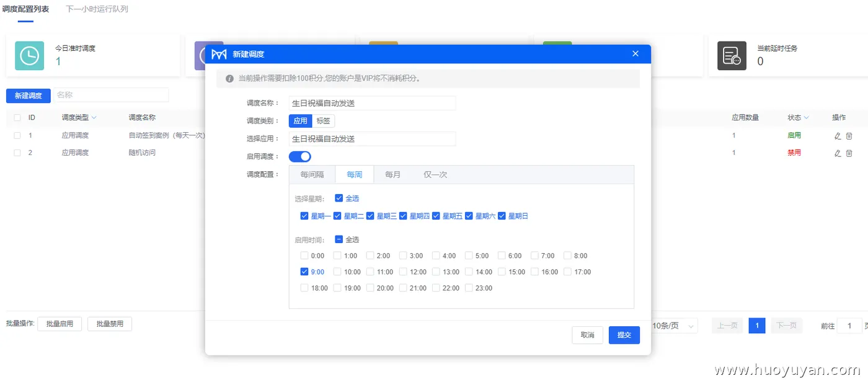Select the row 1 checkbox in the table
This screenshot has width=868, height=392.
17,135
